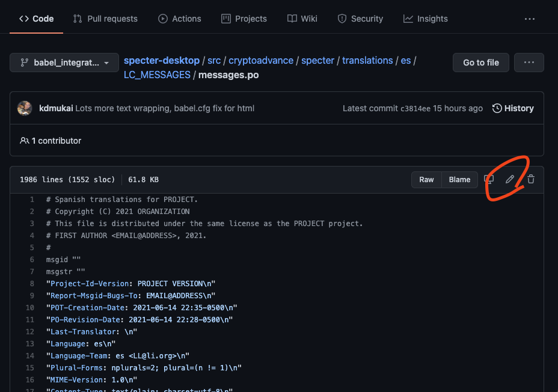Navigate to the src folder breadcrumb
This screenshot has height=392, width=558.
(214, 61)
